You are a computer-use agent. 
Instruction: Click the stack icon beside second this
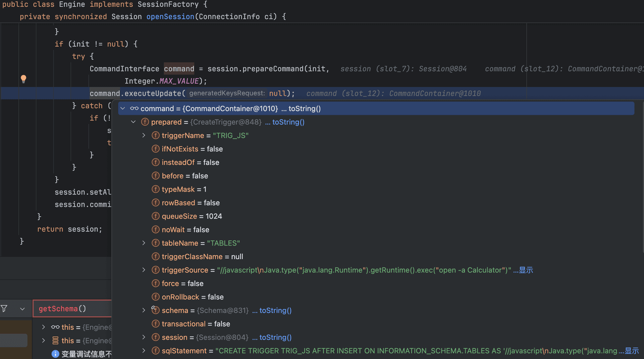point(55,341)
